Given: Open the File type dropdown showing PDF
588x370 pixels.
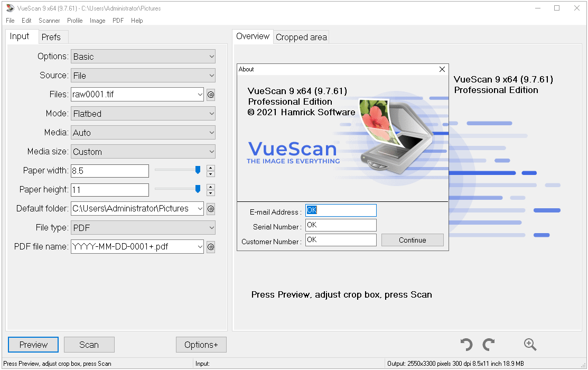Looking at the screenshot, I should (143, 228).
